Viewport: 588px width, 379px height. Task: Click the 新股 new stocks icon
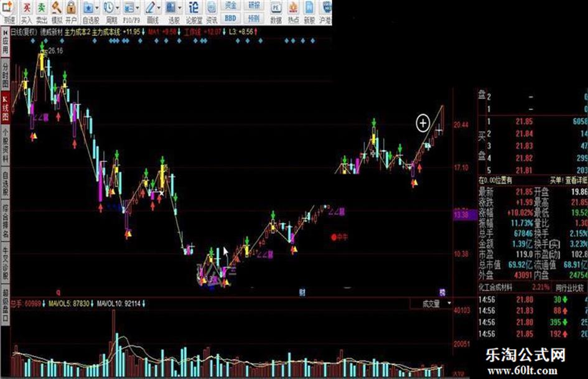tap(309, 12)
